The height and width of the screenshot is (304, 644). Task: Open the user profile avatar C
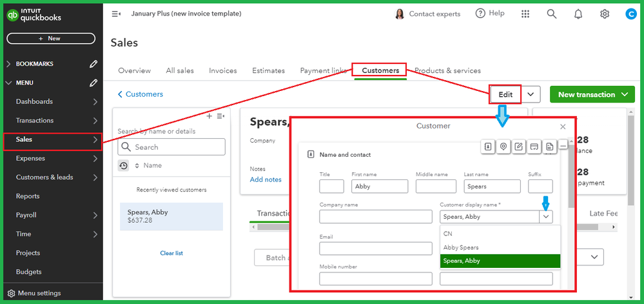point(630,14)
